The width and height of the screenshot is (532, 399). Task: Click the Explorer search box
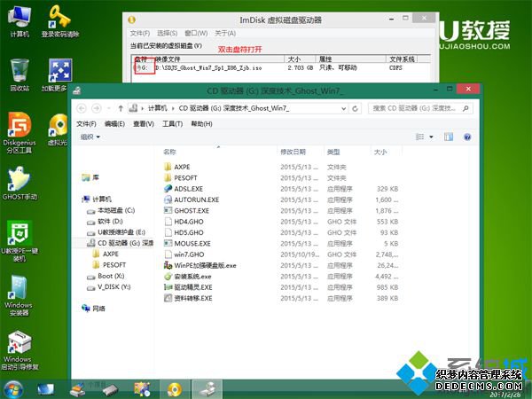(x=420, y=108)
